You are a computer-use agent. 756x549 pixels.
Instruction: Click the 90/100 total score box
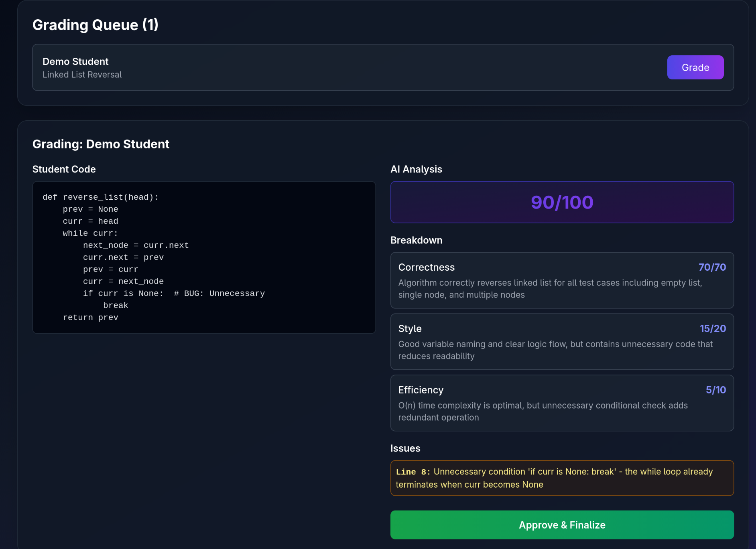click(562, 202)
